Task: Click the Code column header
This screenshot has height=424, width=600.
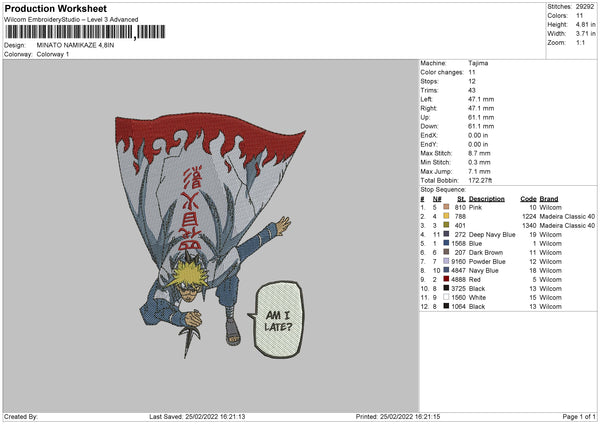Action: point(528,199)
